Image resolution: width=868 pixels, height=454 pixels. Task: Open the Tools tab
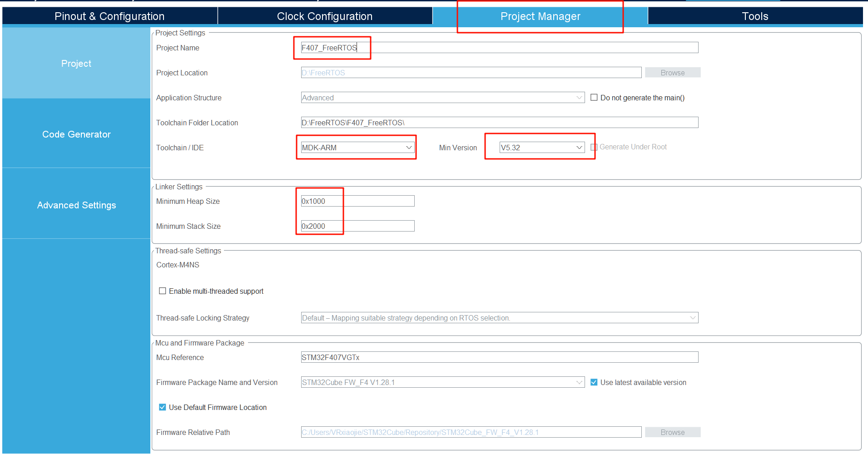(x=755, y=16)
